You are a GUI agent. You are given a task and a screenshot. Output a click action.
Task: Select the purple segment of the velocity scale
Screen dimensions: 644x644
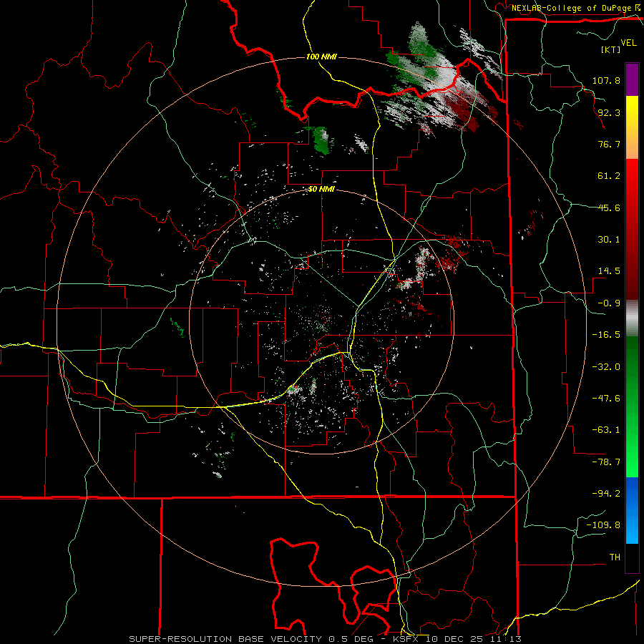pos(632,79)
